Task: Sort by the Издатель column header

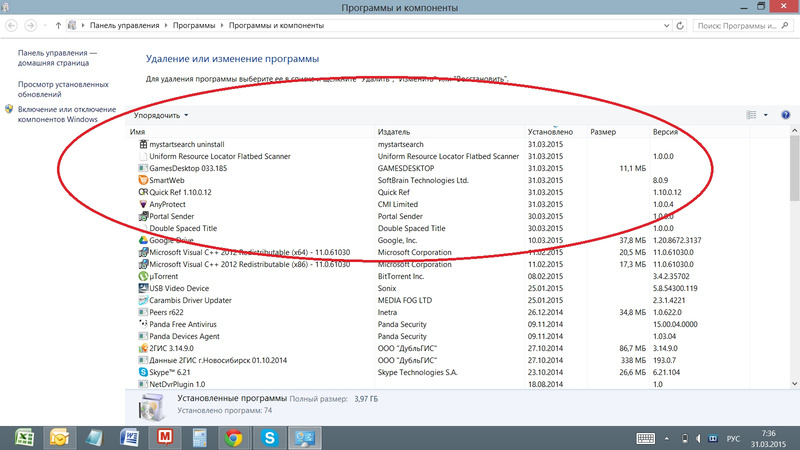Action: click(394, 132)
